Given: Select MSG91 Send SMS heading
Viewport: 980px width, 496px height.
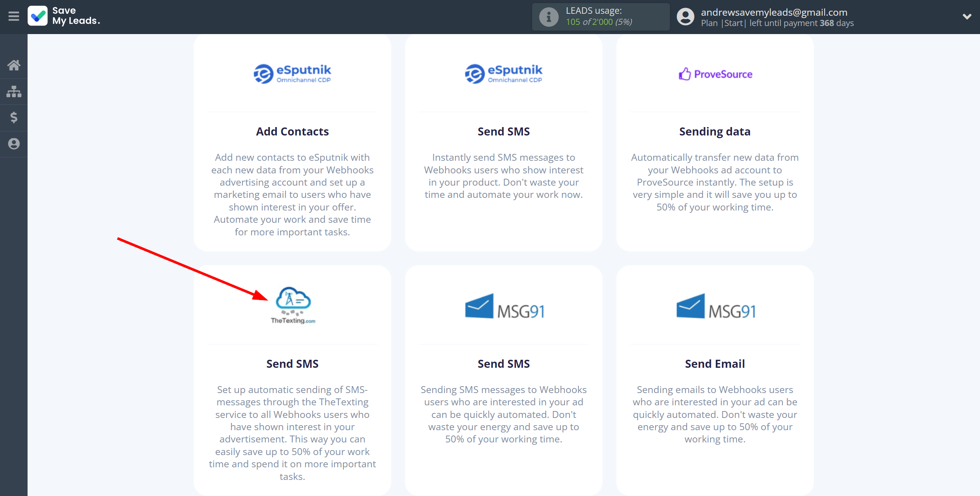Looking at the screenshot, I should (503, 364).
